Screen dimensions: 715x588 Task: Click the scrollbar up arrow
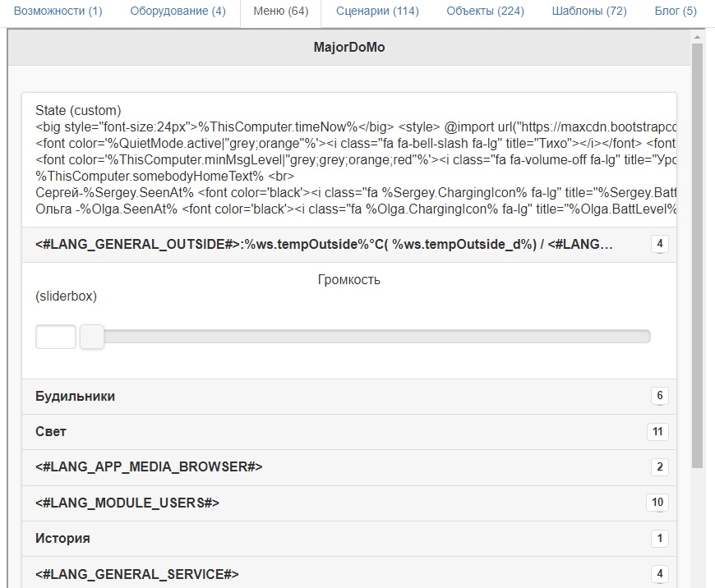698,37
